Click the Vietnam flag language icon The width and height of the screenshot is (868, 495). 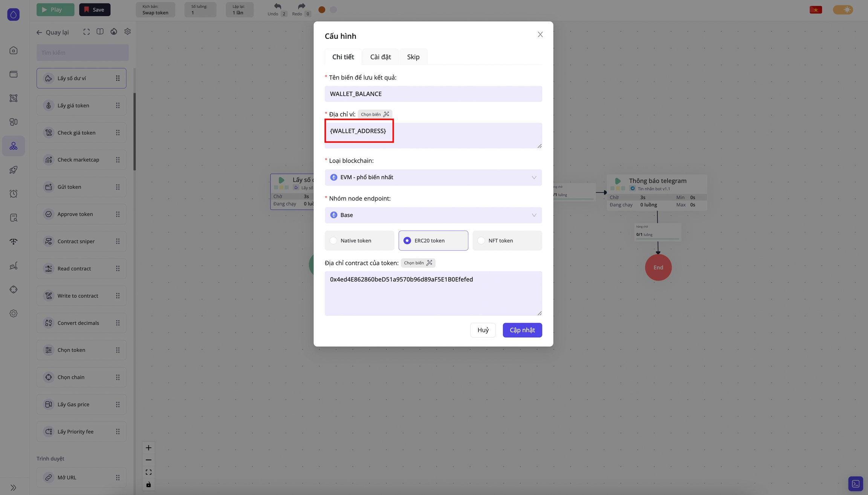(x=816, y=10)
